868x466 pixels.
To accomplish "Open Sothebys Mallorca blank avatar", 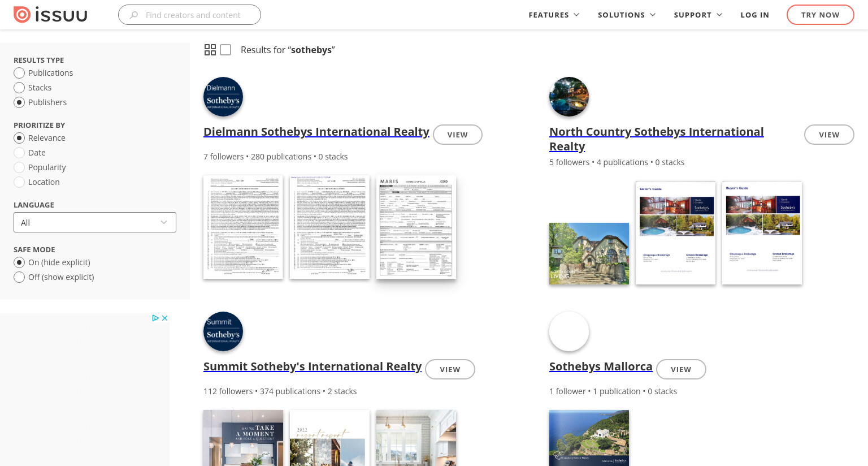I will 569,331.
